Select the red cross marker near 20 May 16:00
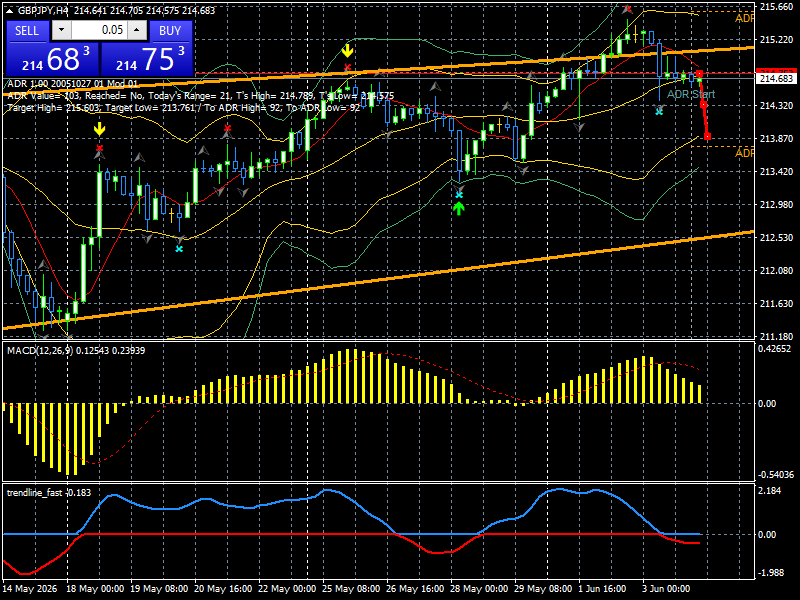This screenshot has width=800, height=600. pyautogui.click(x=228, y=128)
